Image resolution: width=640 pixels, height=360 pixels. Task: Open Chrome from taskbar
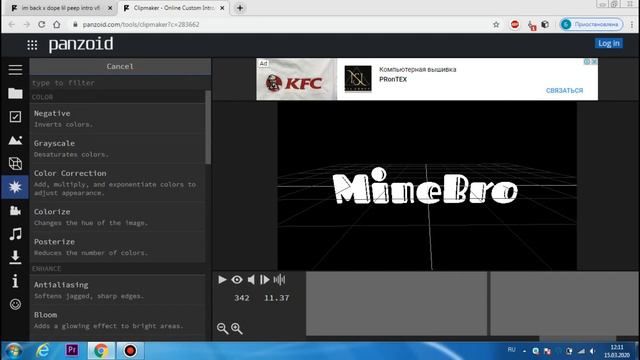tap(101, 351)
